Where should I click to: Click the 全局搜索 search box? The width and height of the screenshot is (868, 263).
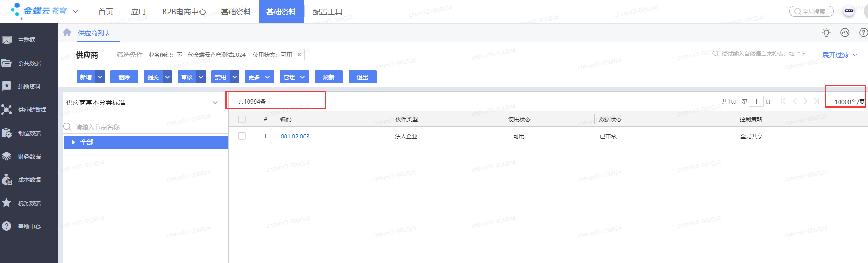point(811,11)
